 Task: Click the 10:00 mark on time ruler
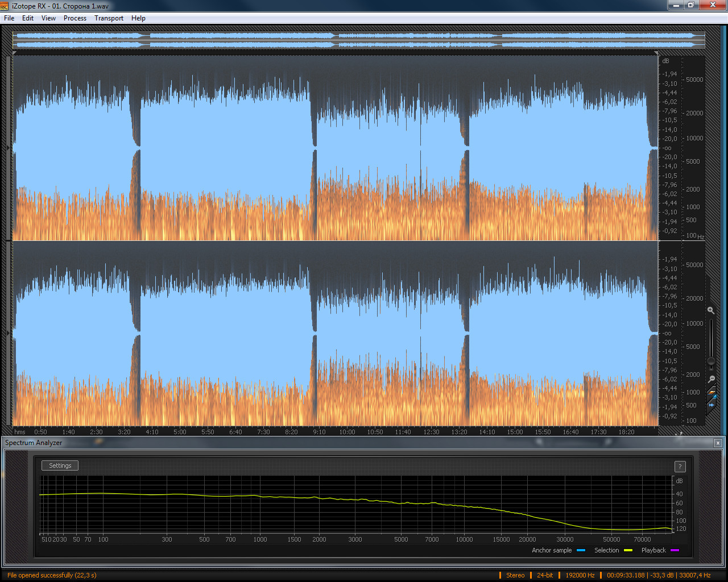[x=347, y=432]
